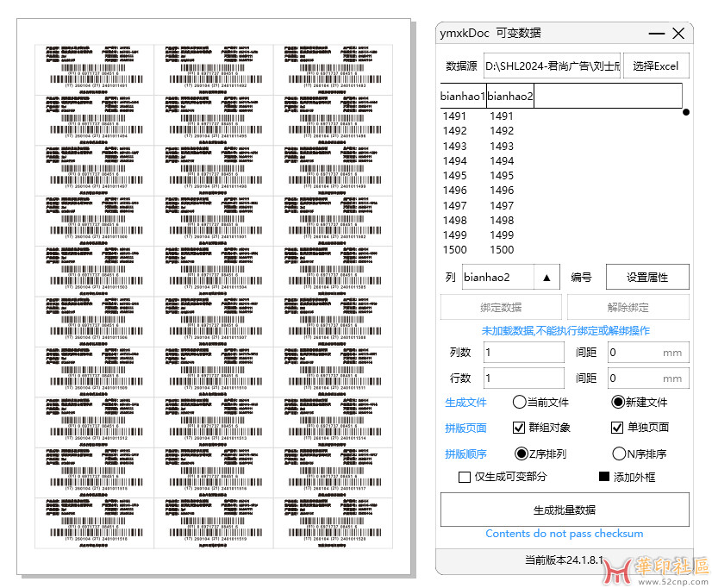Click the 选择Excel button

tap(656, 66)
